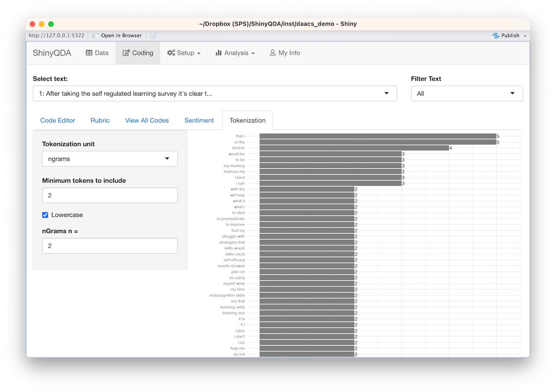Click the 'my learning' chart label
Image resolution: width=556 pixels, height=392 pixels.
point(234,166)
